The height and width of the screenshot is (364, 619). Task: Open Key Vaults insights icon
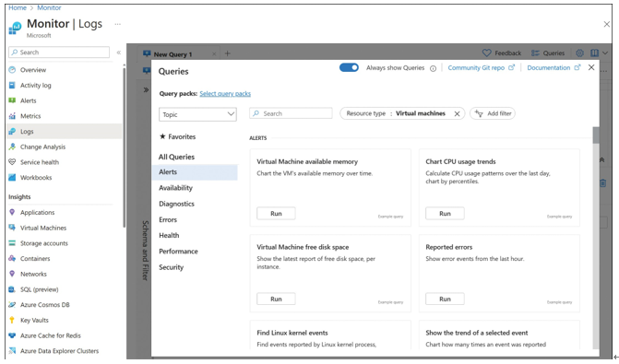coord(12,320)
